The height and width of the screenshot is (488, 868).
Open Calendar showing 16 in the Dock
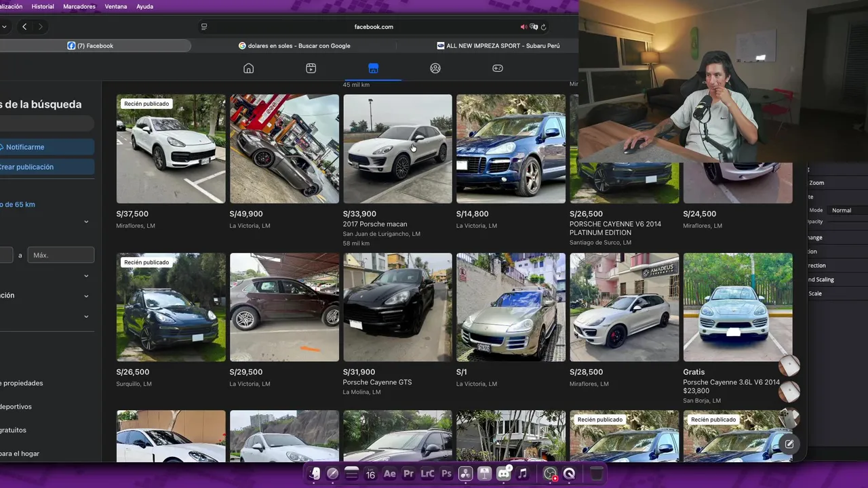pos(370,474)
